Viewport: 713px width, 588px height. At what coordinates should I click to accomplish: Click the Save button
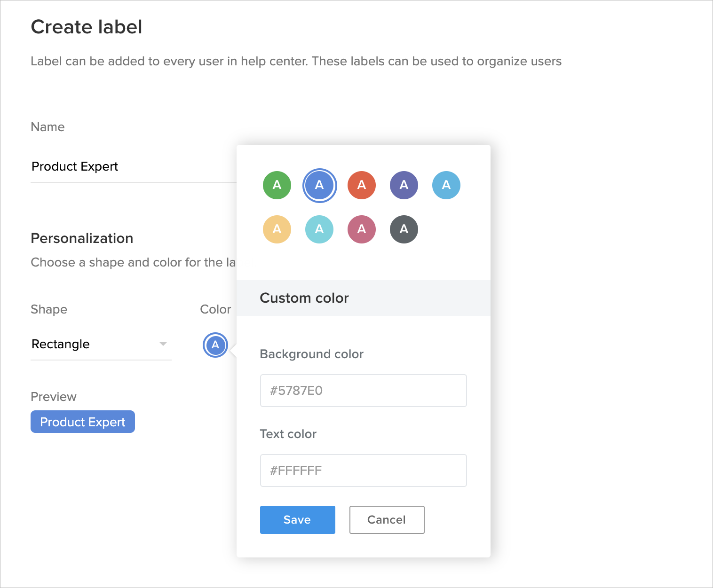(297, 520)
